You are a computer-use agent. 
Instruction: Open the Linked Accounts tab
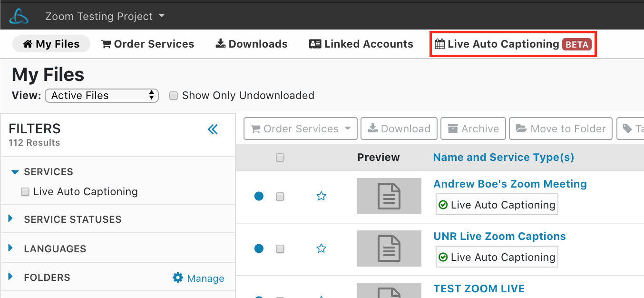pos(361,44)
